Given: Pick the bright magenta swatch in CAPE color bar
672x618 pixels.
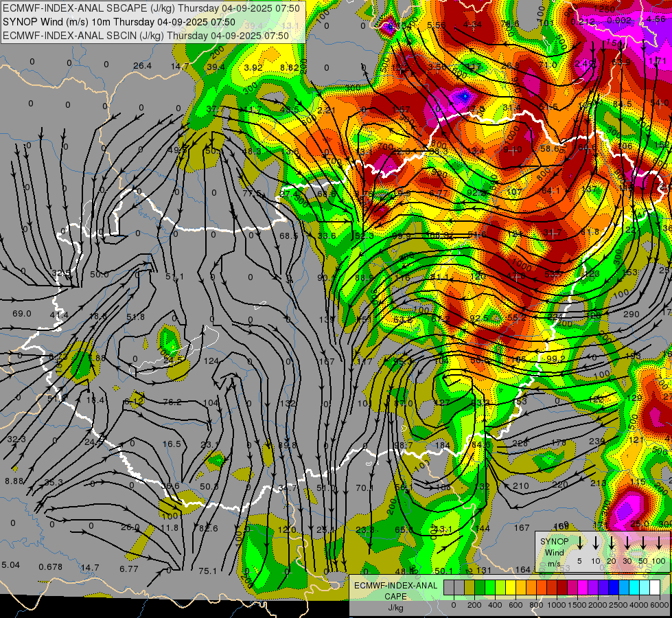Looking at the screenshot, I should coord(583,588).
